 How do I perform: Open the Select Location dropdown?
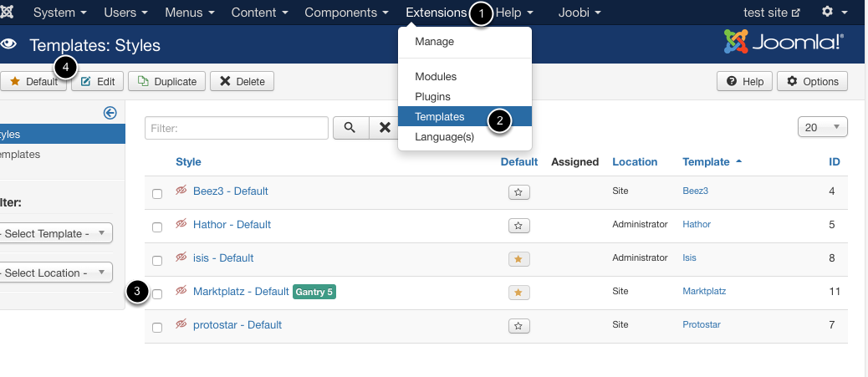[x=55, y=273]
